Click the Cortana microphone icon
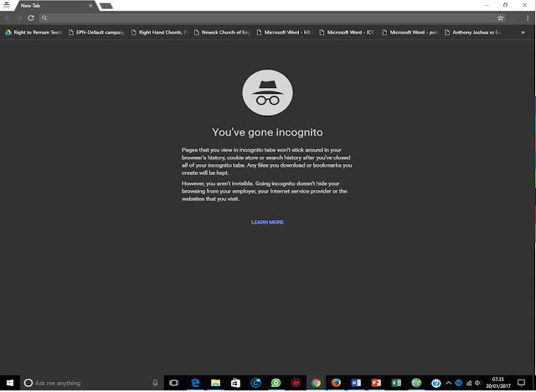 [x=155, y=383]
